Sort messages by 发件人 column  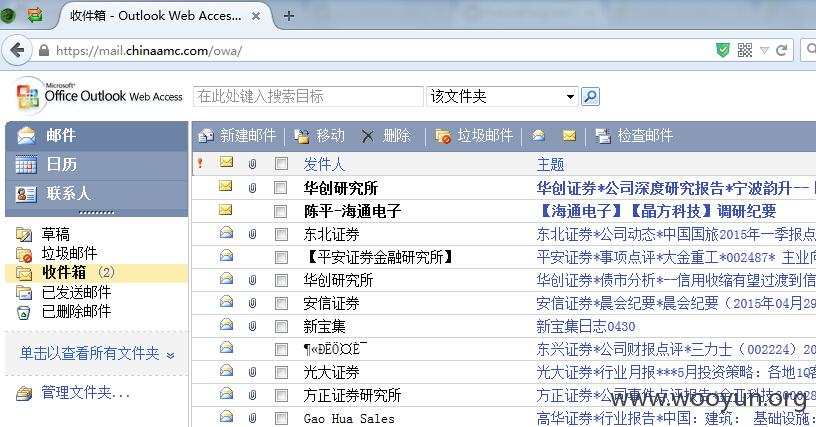[324, 164]
